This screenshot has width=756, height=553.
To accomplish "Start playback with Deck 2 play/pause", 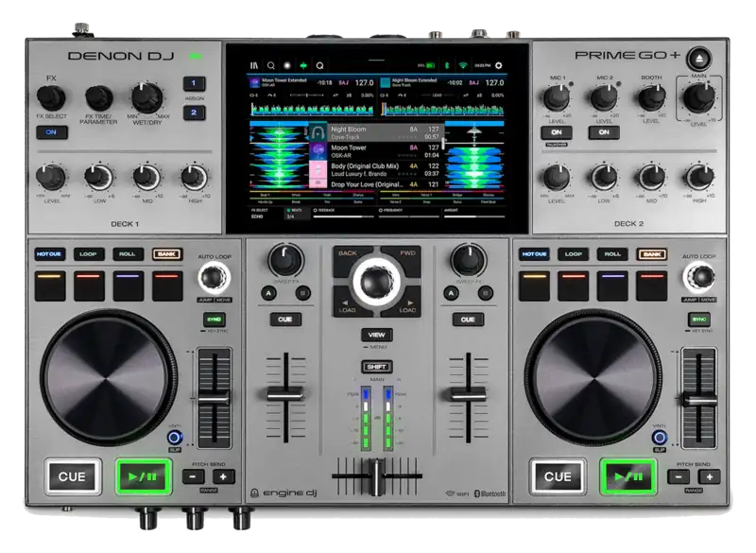I will point(628,476).
